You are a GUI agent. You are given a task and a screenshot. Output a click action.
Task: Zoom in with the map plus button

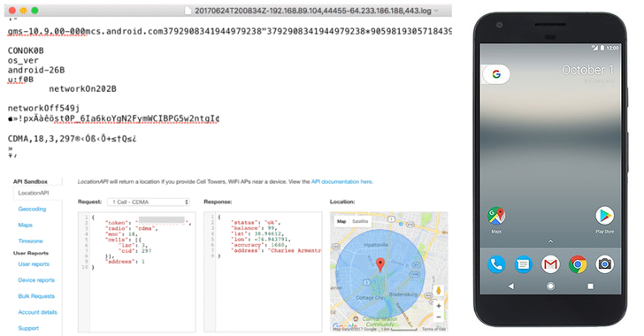point(439,306)
